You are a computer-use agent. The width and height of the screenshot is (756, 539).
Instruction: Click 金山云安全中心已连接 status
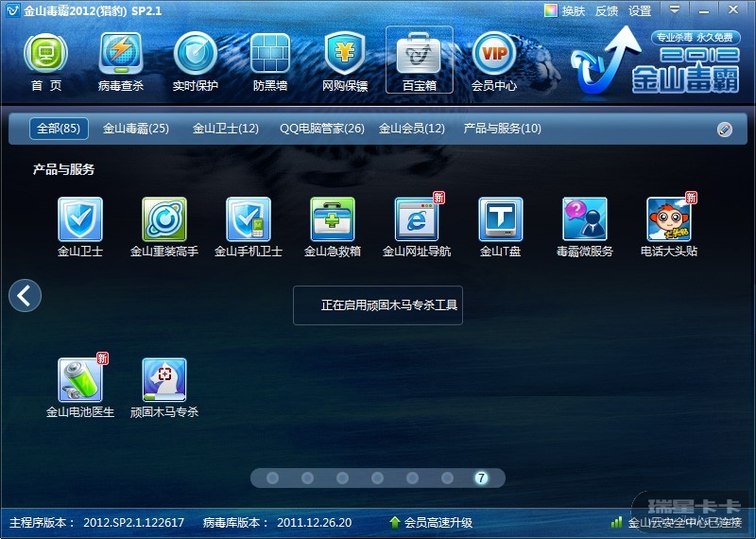(x=684, y=523)
